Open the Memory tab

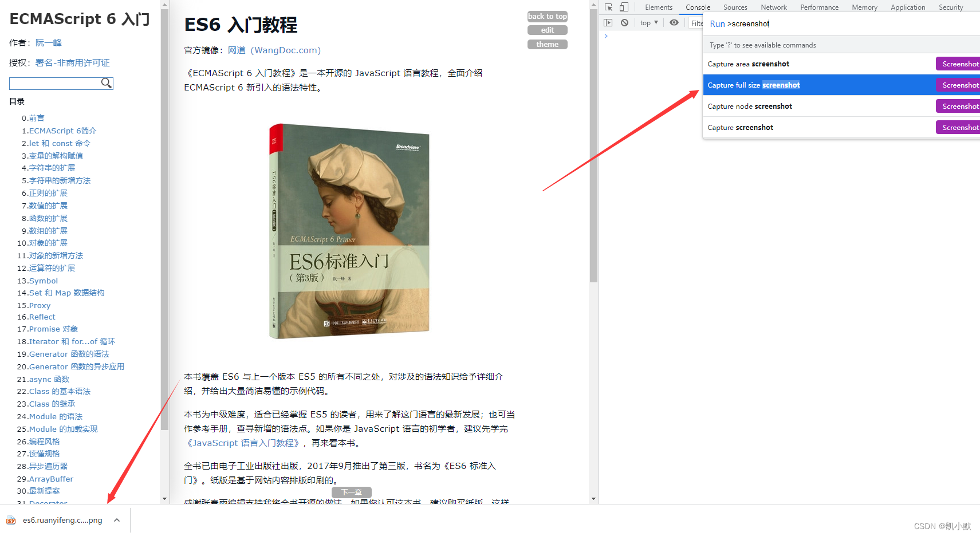click(x=864, y=7)
